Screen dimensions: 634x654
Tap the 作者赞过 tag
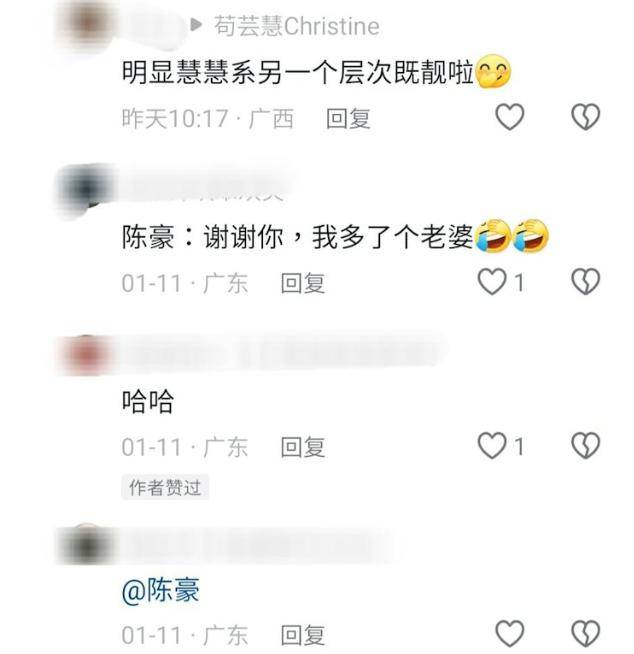pos(165,487)
